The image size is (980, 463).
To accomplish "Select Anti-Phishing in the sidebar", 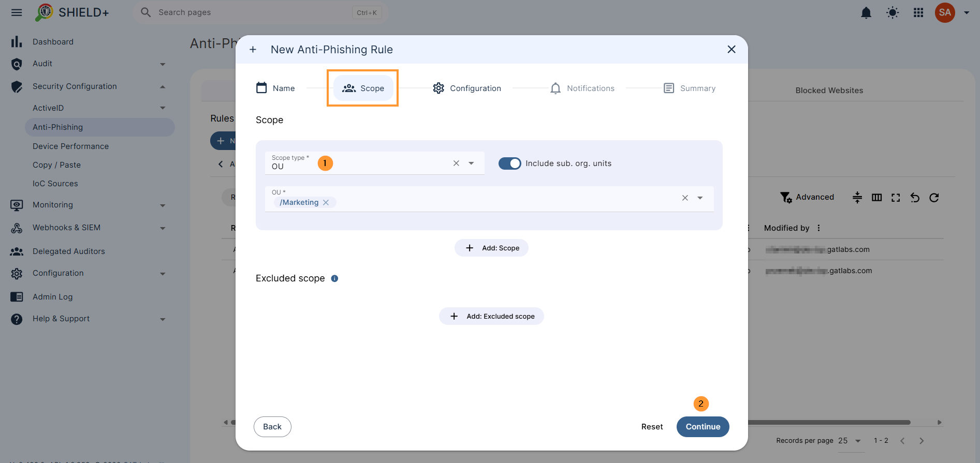I will coord(100,127).
